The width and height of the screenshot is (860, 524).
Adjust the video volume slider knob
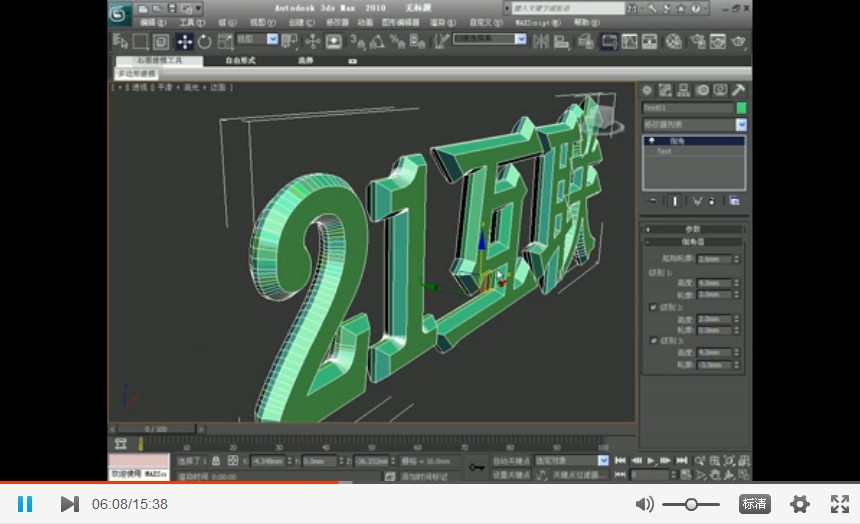point(691,504)
